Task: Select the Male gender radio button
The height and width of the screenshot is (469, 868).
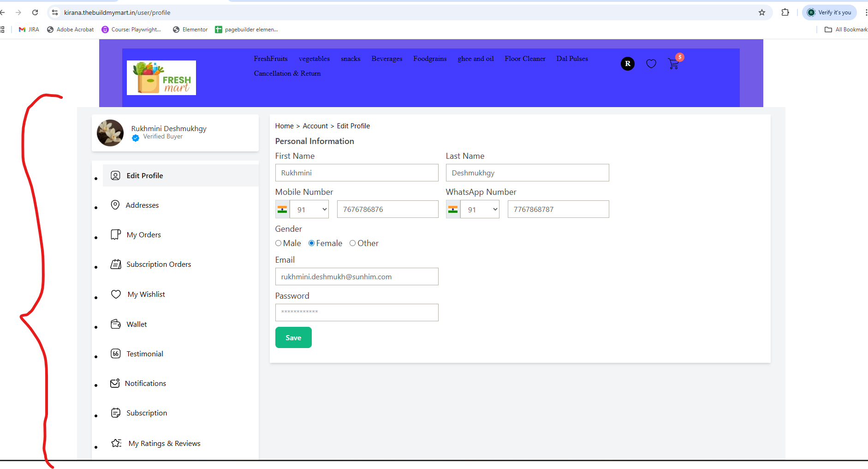Action: 278,243
